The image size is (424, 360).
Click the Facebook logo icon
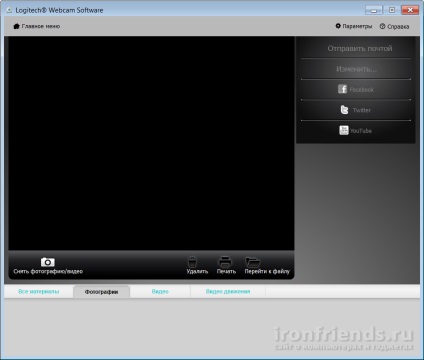pos(342,89)
